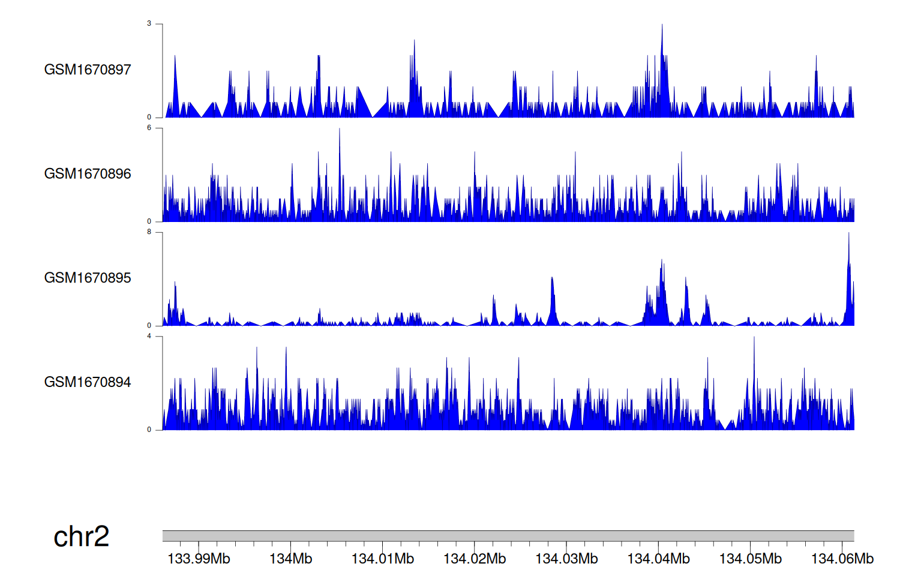The image size is (900, 588).
Task: Select the 134.06Mb tick label
Action: [x=842, y=559]
